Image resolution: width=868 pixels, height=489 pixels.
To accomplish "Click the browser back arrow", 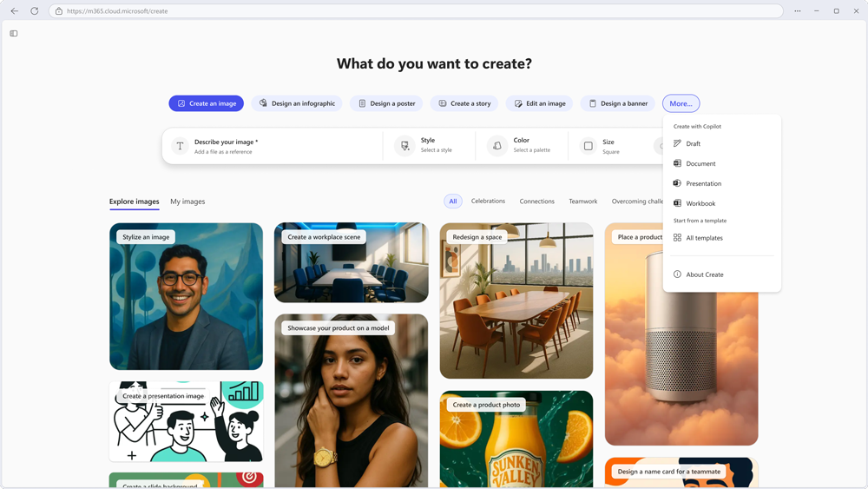I will (x=15, y=11).
